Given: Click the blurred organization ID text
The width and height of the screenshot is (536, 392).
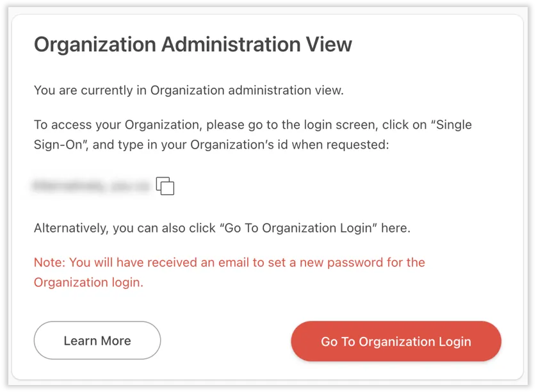Looking at the screenshot, I should [x=90, y=184].
